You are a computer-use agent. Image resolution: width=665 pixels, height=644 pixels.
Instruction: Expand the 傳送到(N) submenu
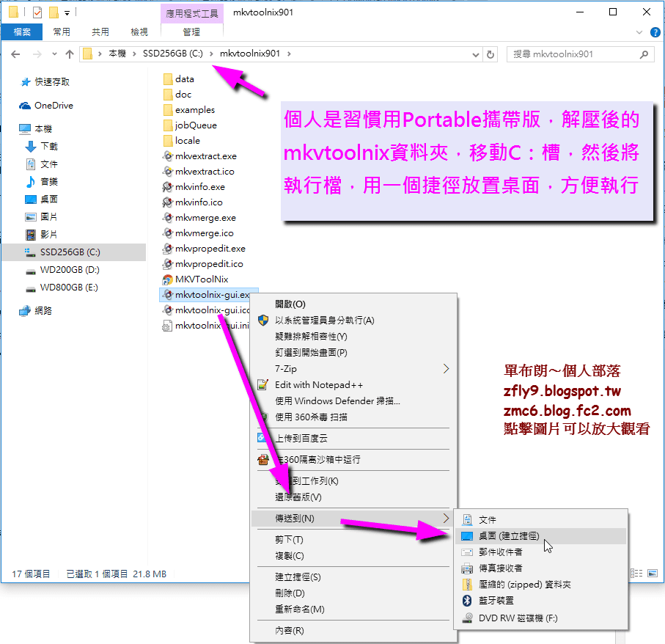pos(446,519)
